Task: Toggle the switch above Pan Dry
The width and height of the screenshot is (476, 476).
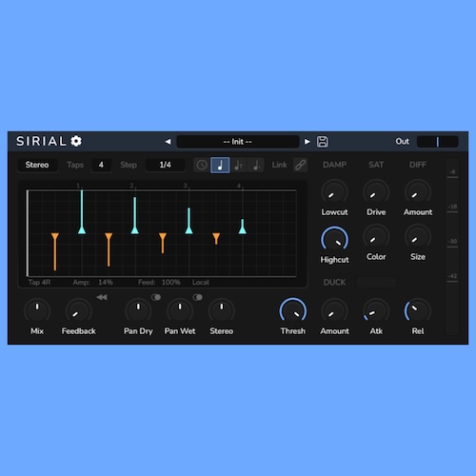Action: pyautogui.click(x=156, y=297)
